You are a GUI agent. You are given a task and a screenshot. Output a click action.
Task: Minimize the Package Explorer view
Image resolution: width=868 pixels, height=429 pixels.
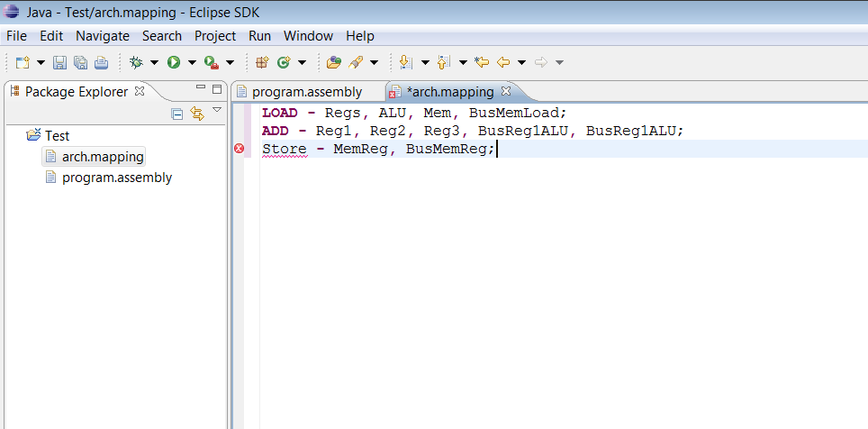point(201,87)
